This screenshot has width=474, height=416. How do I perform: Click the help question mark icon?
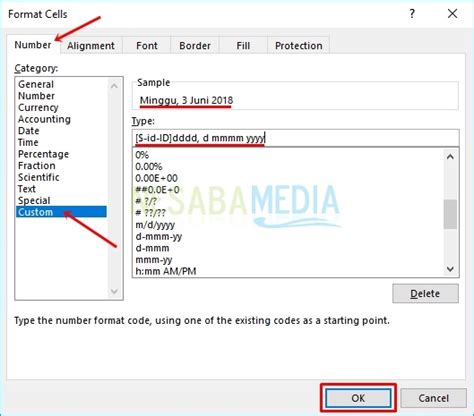(x=412, y=14)
